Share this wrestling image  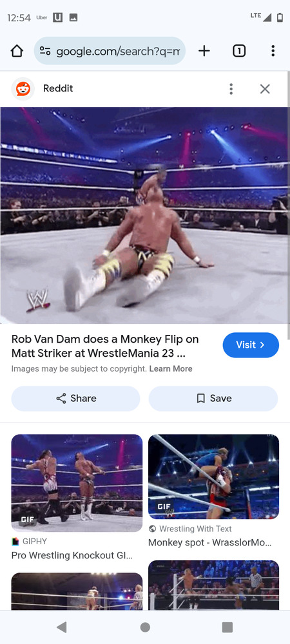click(x=75, y=399)
